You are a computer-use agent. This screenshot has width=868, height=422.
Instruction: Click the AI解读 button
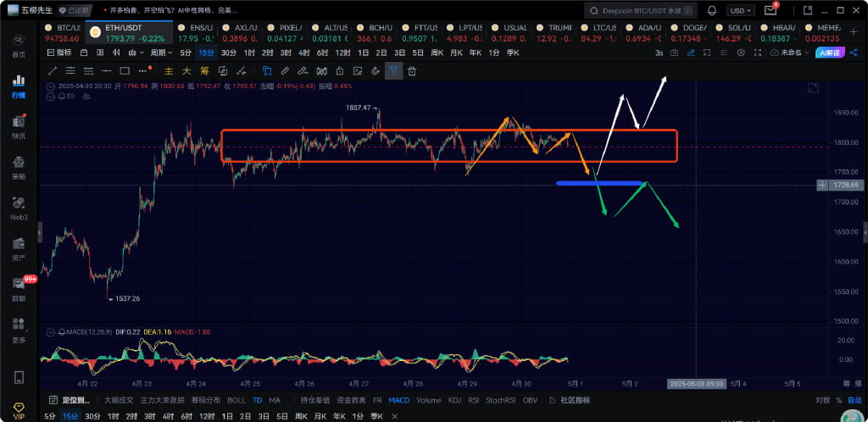tap(832, 53)
